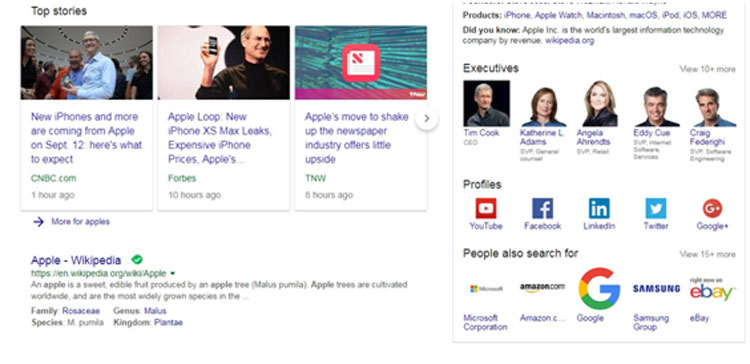The width and height of the screenshot is (750, 364).
Task: Click the TNW source label
Action: 315,178
